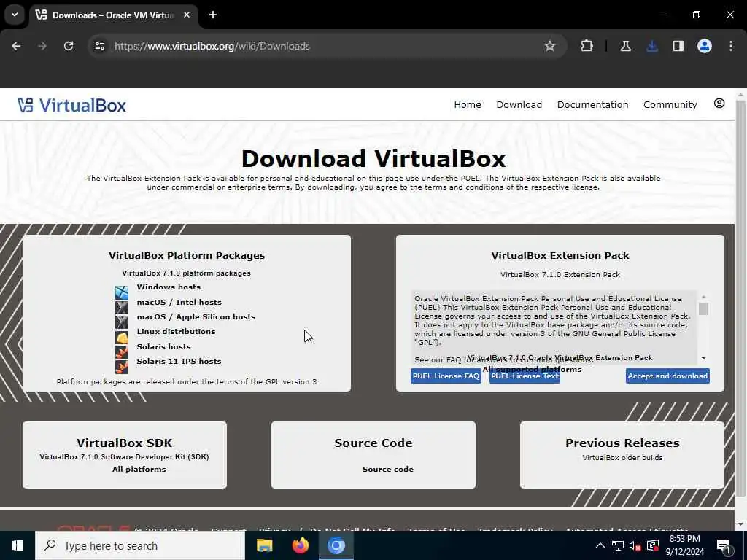Open the Windows Start menu
The height and width of the screenshot is (560, 747).
coord(18,545)
